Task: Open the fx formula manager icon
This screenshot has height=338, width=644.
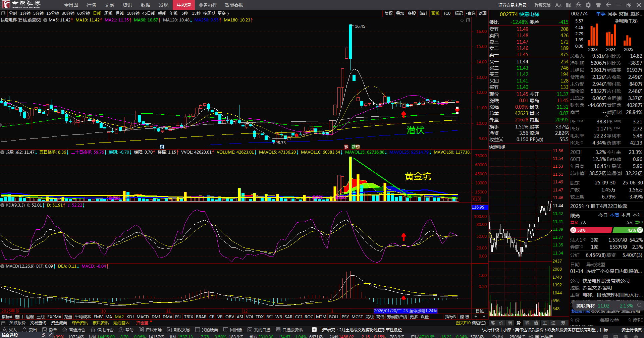Action: tap(578, 5)
